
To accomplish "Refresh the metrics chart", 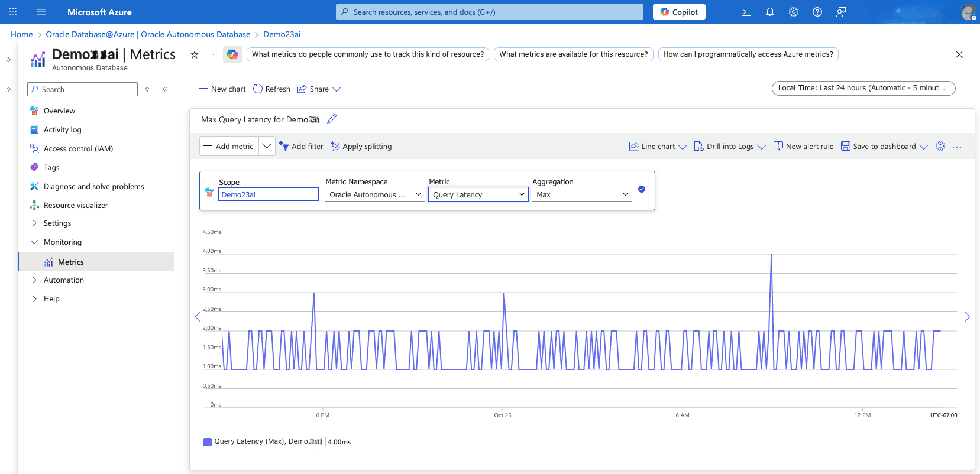I will point(271,89).
